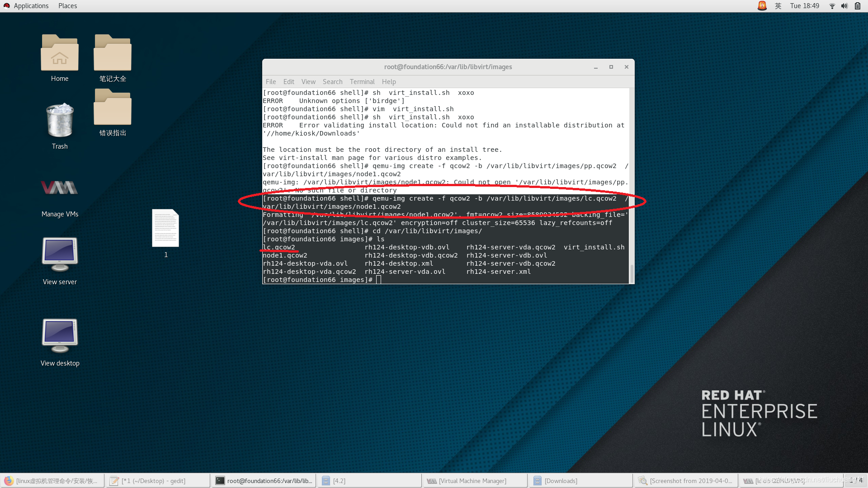
Task: Switch to root@foundation66 terminal taskbar item
Action: click(264, 481)
